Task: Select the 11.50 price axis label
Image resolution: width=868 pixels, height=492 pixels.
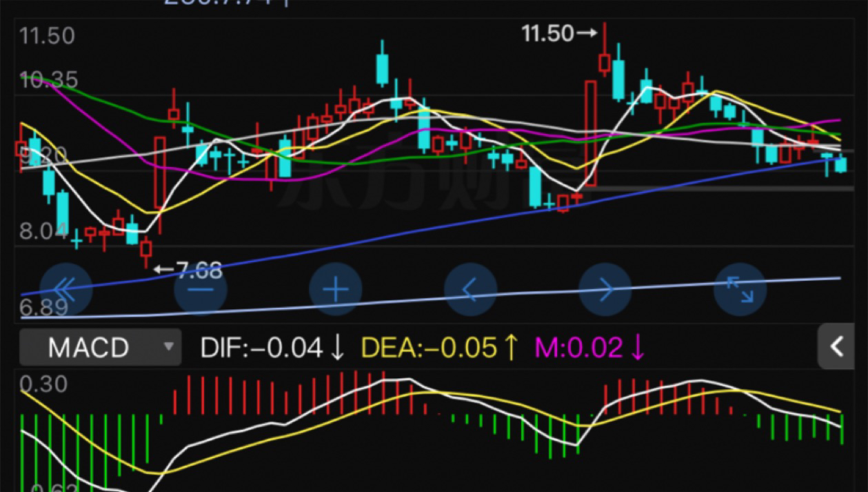Action: coord(47,36)
